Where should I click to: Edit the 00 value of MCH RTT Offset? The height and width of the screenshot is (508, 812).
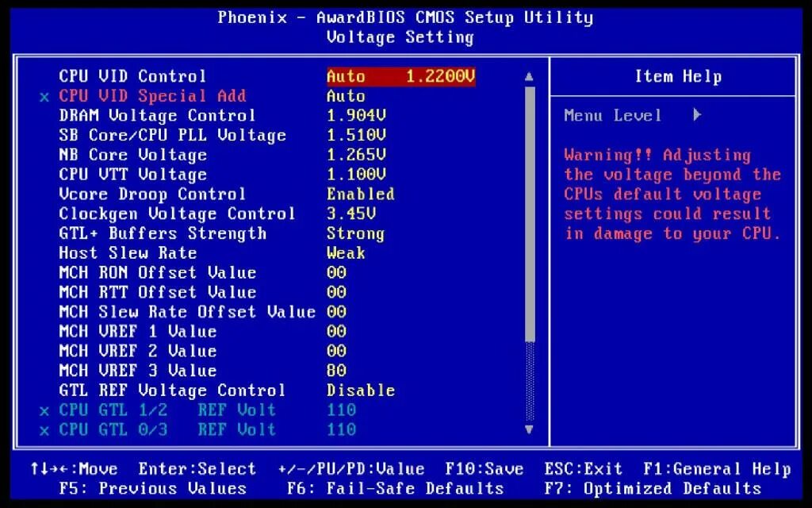[x=336, y=292]
